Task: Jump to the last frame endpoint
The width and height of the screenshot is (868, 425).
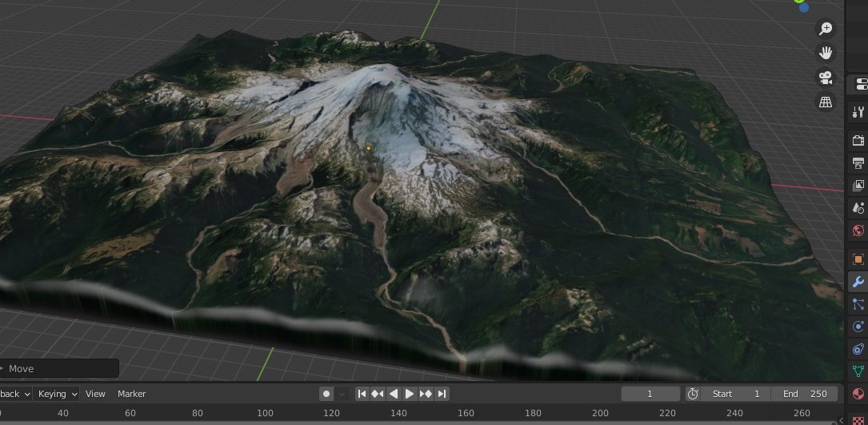Action: pos(442,394)
